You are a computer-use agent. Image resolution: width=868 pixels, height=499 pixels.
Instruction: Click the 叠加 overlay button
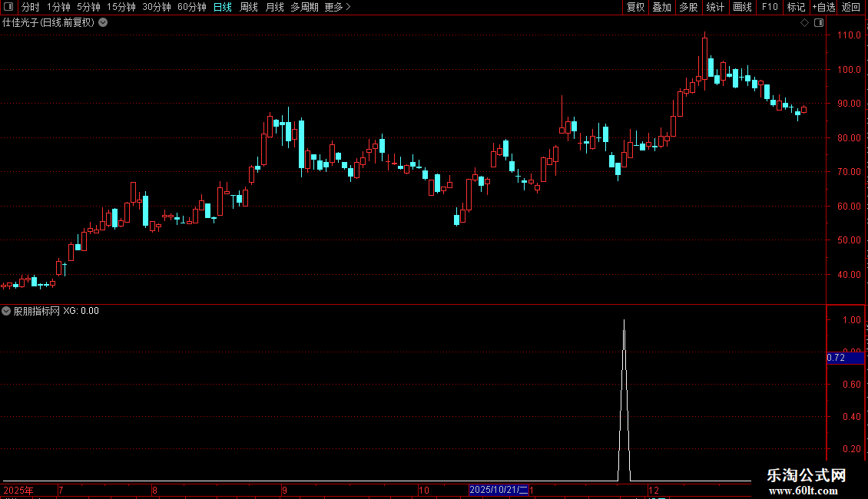(x=661, y=7)
